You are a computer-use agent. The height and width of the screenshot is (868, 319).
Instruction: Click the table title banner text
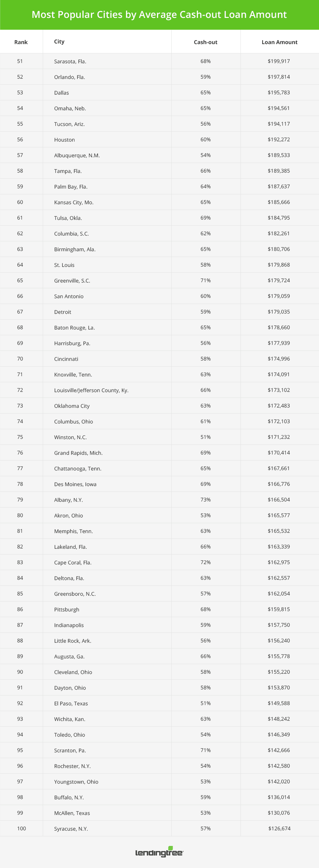click(159, 14)
